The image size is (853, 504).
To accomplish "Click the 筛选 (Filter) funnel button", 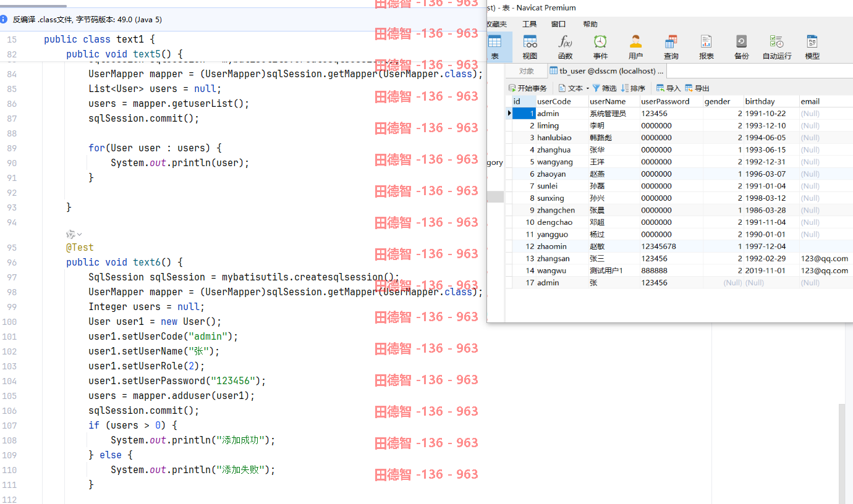I will coord(605,88).
